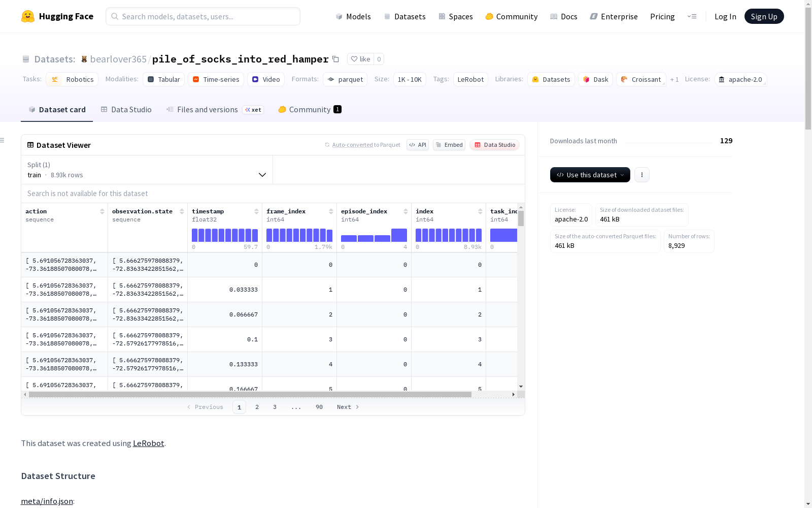Screen dimensions: 812x508
Task: Sort the frame_index column
Action: click(x=331, y=211)
